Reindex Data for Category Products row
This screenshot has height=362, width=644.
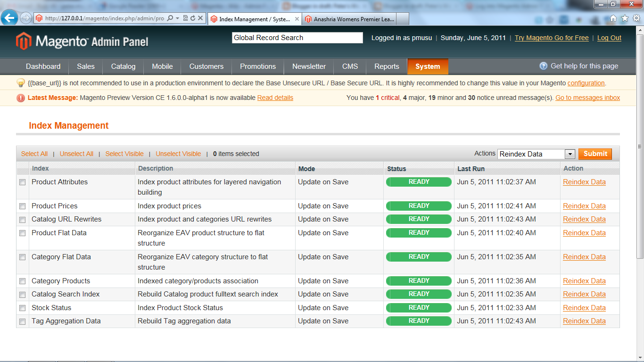pyautogui.click(x=584, y=281)
